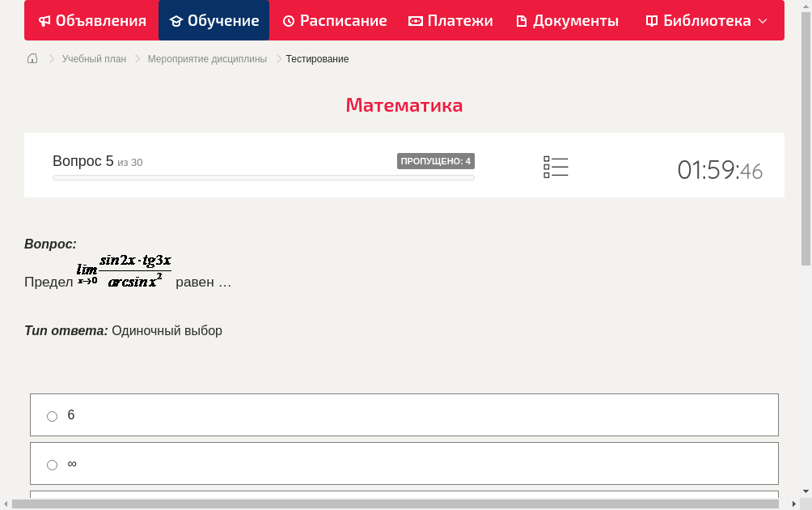
Task: Click the home icon in the breadcrumb
Action: tap(32, 58)
